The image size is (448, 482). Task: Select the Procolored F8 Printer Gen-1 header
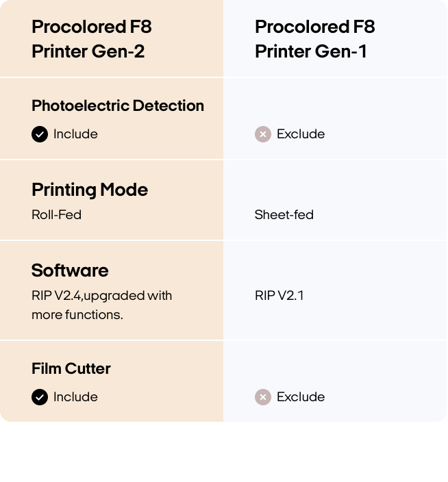[315, 39]
